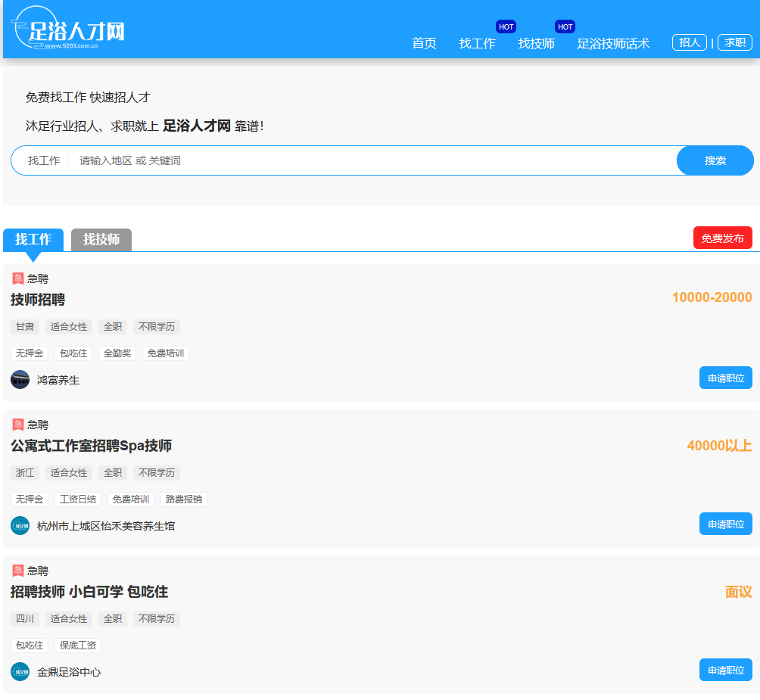Click the 急聘 icon on 招聘技师 listing

point(17,570)
